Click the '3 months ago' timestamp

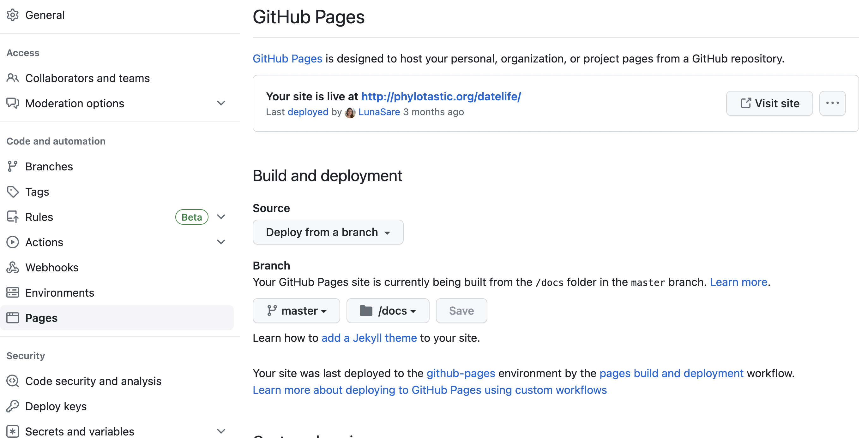coord(433,112)
